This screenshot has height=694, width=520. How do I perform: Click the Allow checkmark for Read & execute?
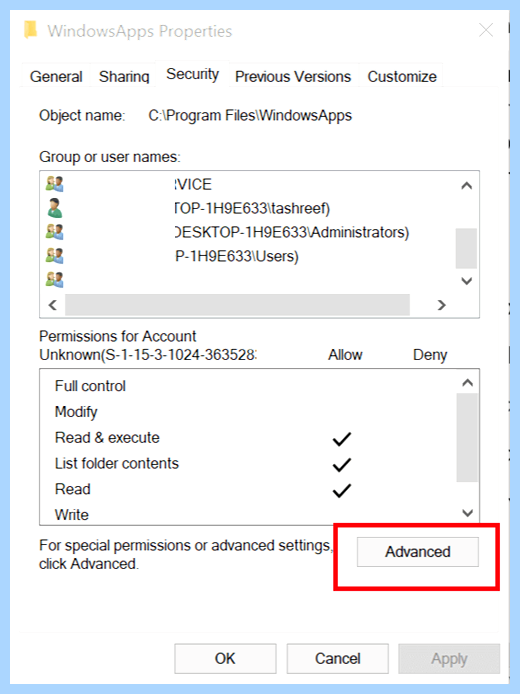pos(342,439)
